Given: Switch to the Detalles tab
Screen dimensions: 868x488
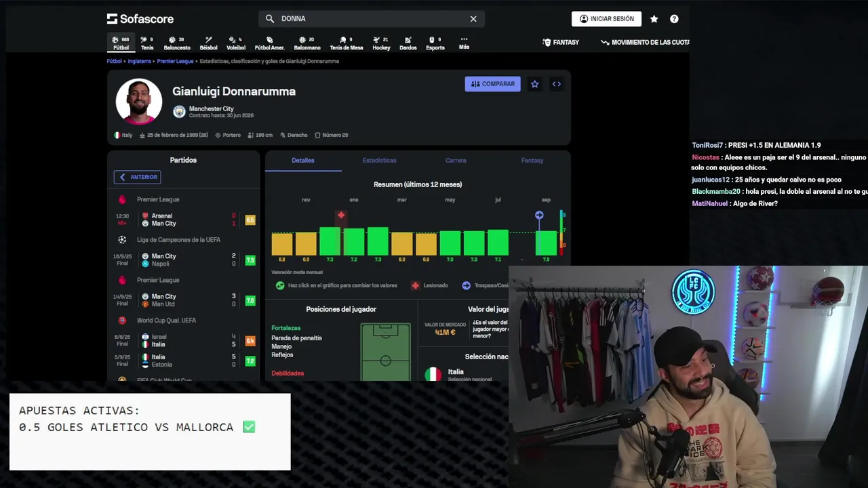Looking at the screenshot, I should [x=302, y=161].
